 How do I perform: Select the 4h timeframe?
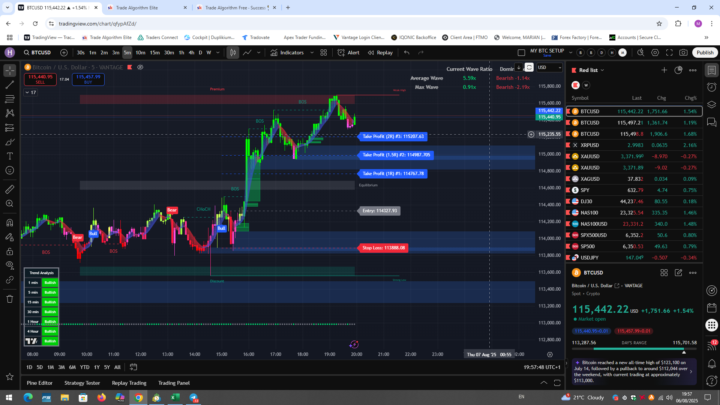point(191,53)
